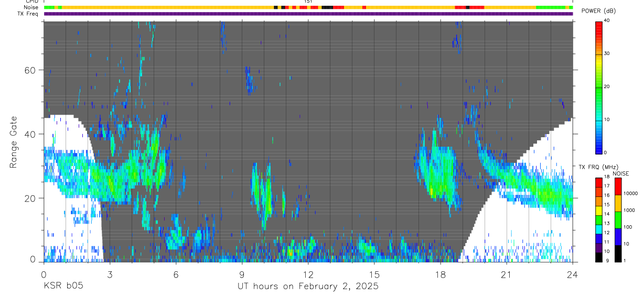
Task: Click the vertical 'Range Gate' axis title
Action: [13, 141]
